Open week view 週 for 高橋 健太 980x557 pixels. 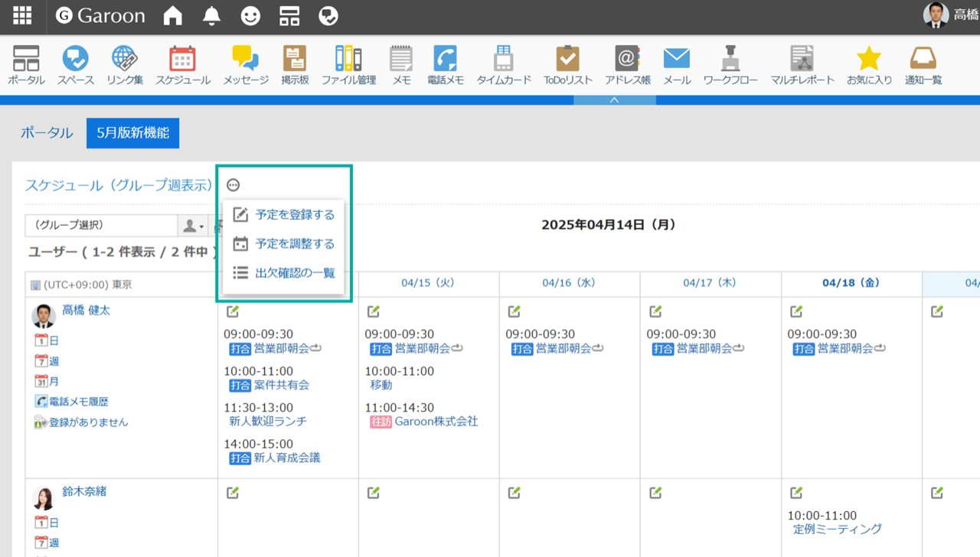coord(47,361)
